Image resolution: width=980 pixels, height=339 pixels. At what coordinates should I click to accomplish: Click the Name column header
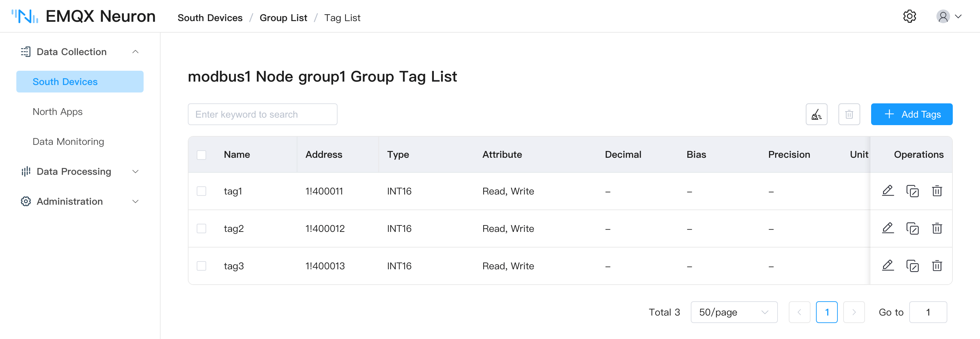[236, 155]
